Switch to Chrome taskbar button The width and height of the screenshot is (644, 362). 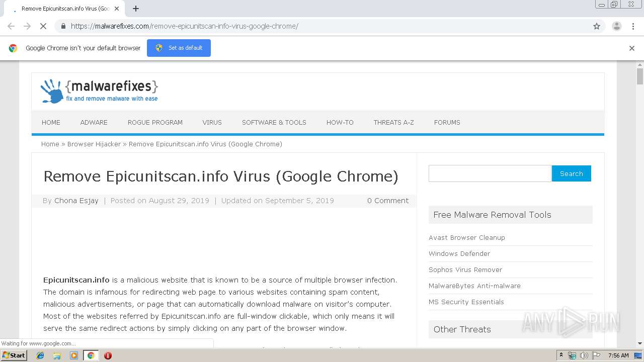pos(91,355)
